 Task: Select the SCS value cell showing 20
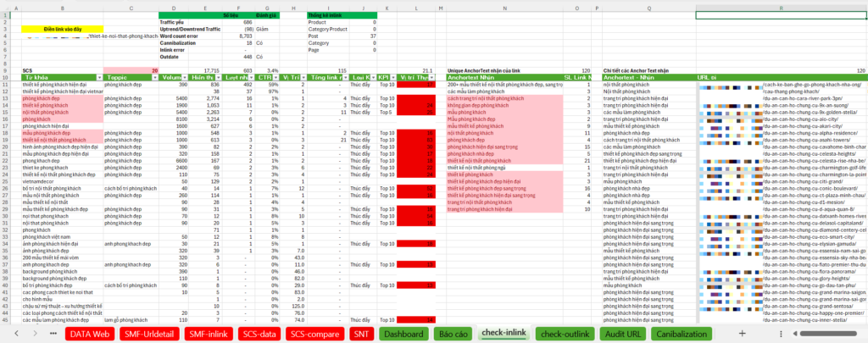[131, 71]
